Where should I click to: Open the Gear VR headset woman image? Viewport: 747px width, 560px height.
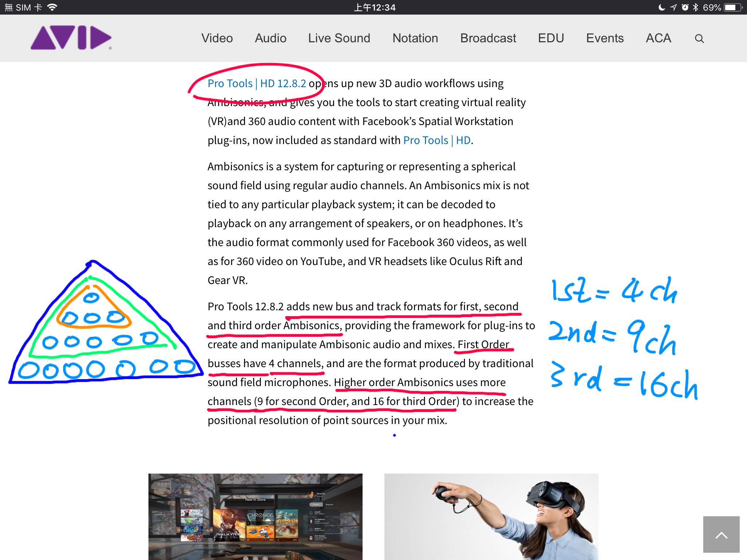(491, 517)
